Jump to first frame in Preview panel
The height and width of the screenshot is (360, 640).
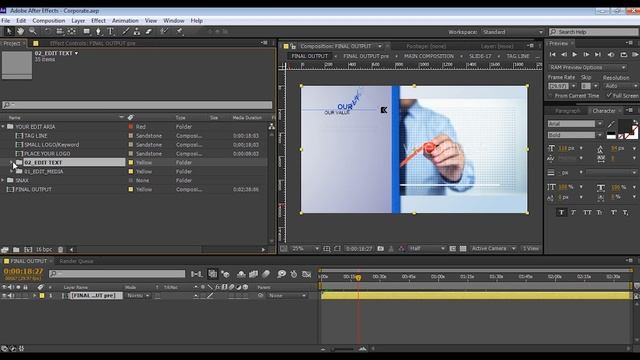[x=552, y=54]
